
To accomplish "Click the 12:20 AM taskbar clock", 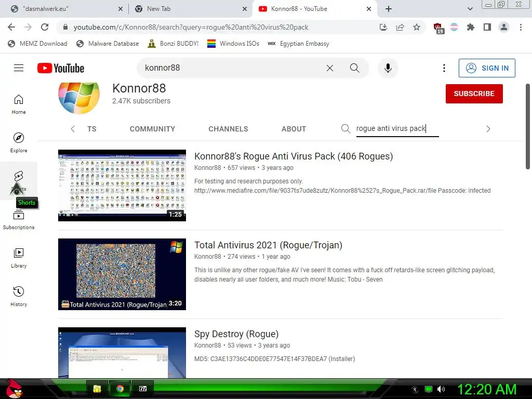I will (487, 389).
